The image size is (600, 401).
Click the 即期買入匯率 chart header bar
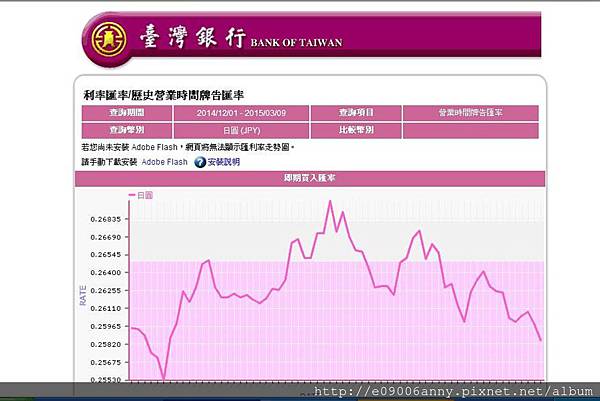(x=310, y=178)
